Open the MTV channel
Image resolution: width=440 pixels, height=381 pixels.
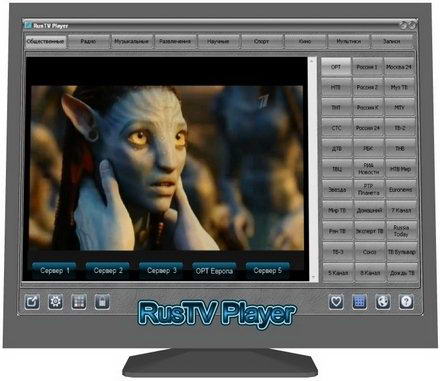[x=400, y=108]
